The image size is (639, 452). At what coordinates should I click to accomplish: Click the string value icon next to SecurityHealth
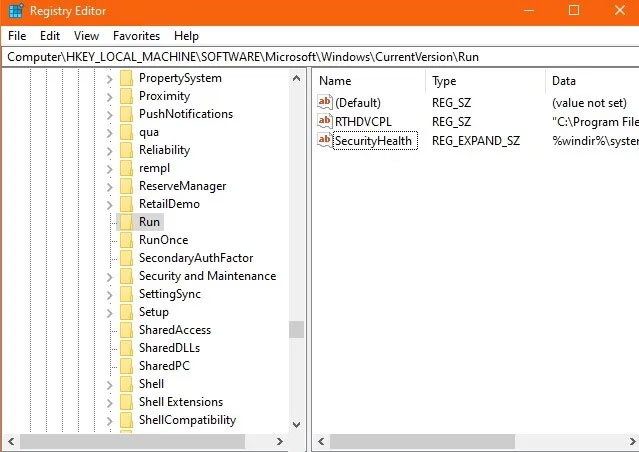325,140
